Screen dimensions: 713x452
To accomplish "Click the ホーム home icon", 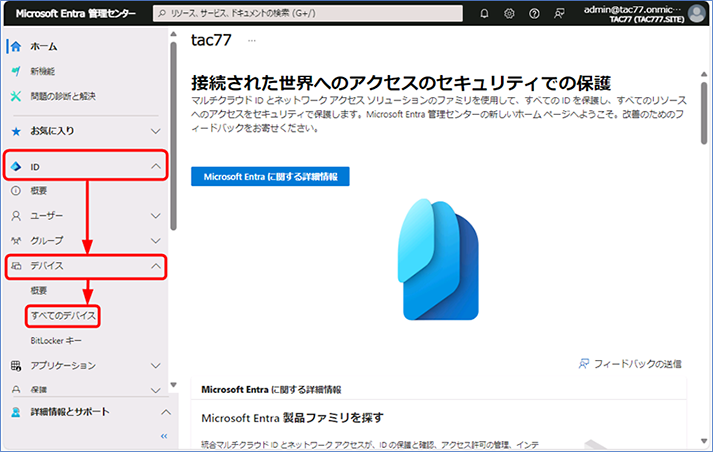I will [x=16, y=46].
